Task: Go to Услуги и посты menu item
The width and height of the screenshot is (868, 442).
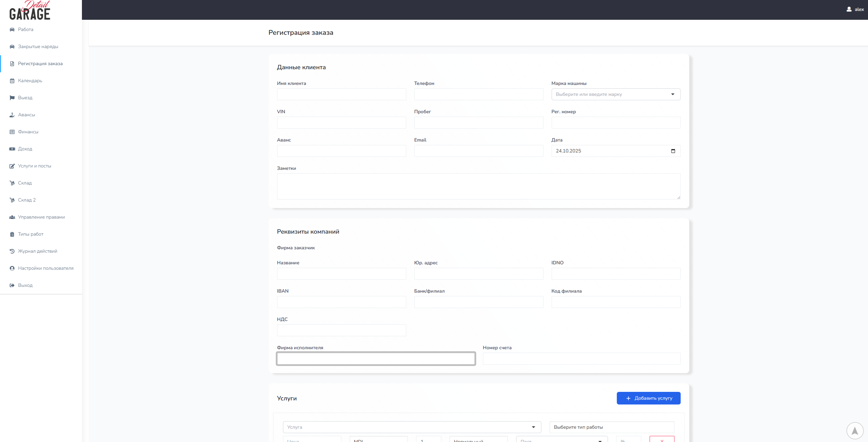Action: 34,166
